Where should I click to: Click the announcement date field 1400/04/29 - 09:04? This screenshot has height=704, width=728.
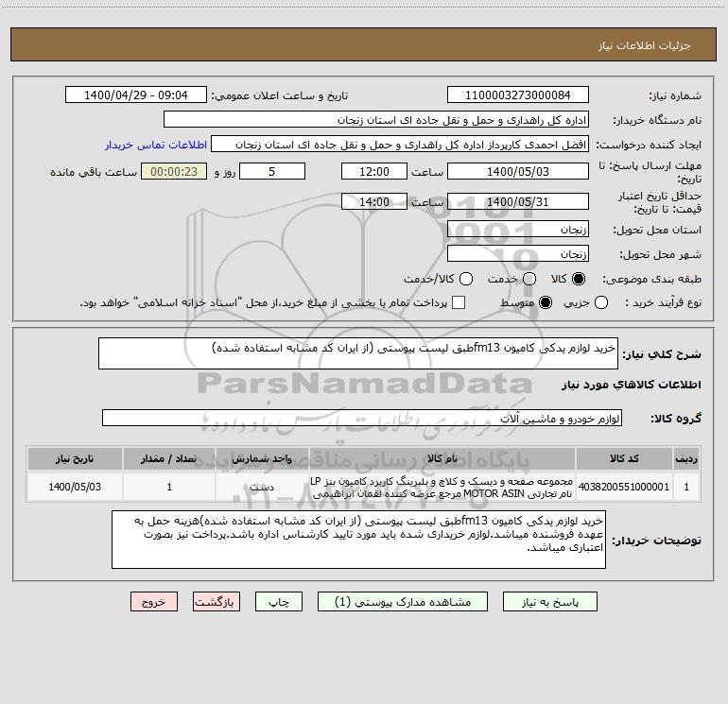(x=135, y=95)
